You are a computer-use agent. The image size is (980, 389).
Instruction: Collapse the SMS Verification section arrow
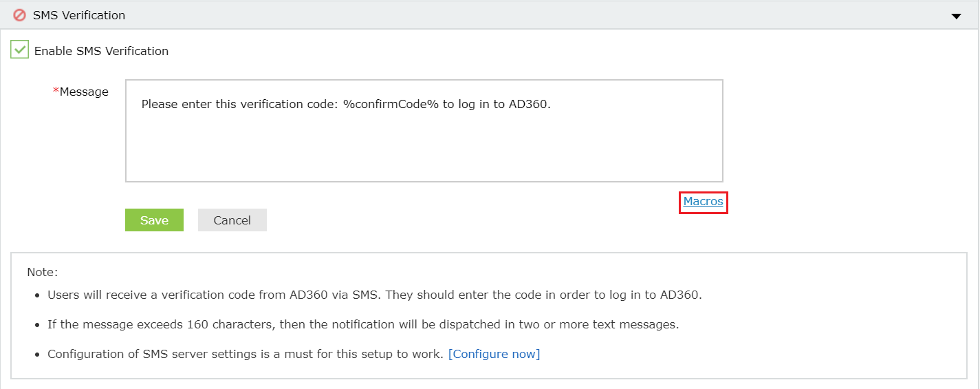tap(956, 16)
